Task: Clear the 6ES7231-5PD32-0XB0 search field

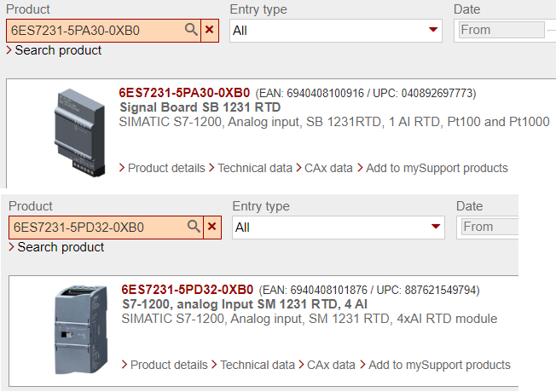Action: [212, 228]
